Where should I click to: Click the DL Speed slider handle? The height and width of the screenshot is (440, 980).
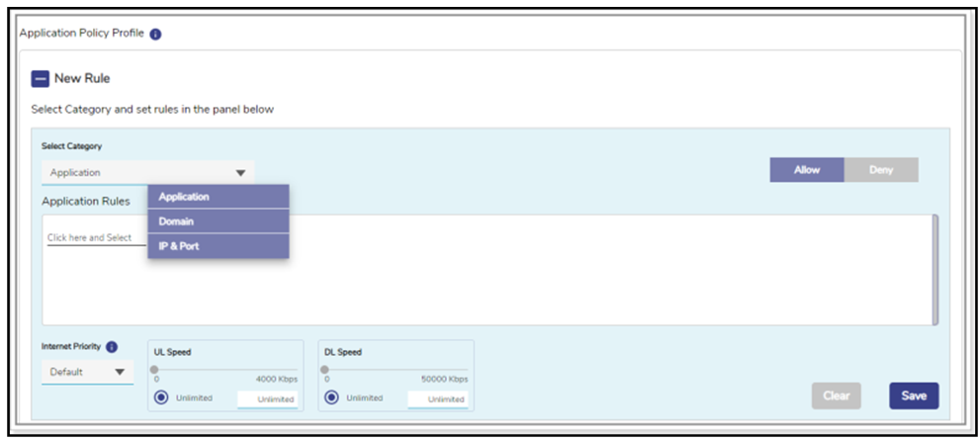(x=325, y=369)
